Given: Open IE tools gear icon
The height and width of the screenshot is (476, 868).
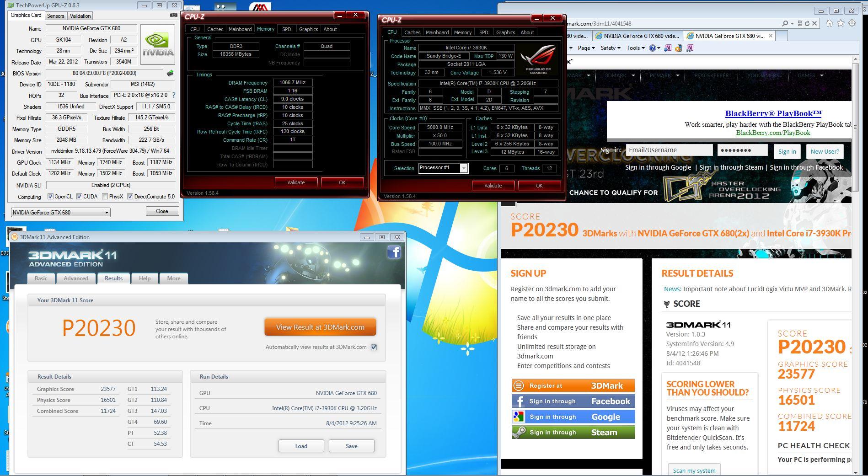Looking at the screenshot, I should [x=852, y=23].
